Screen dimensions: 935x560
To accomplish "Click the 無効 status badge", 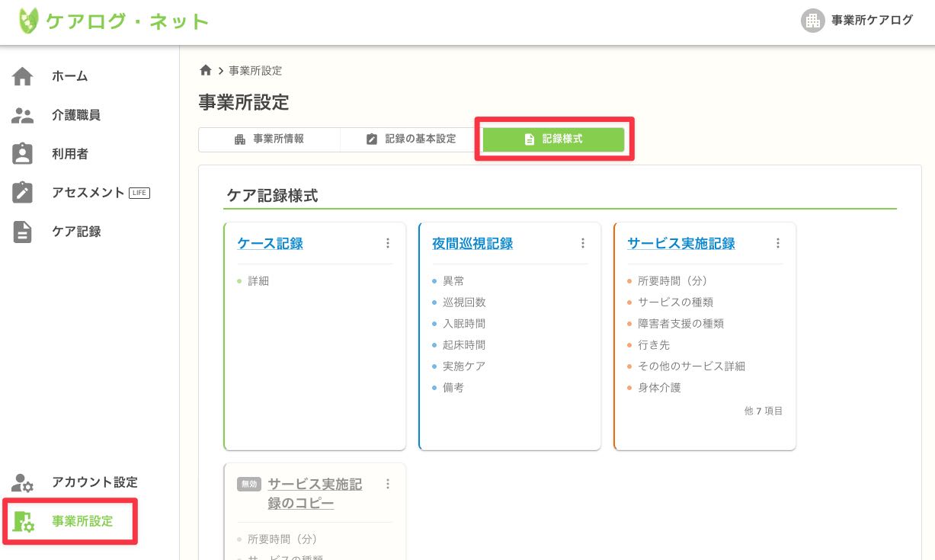I will (248, 484).
